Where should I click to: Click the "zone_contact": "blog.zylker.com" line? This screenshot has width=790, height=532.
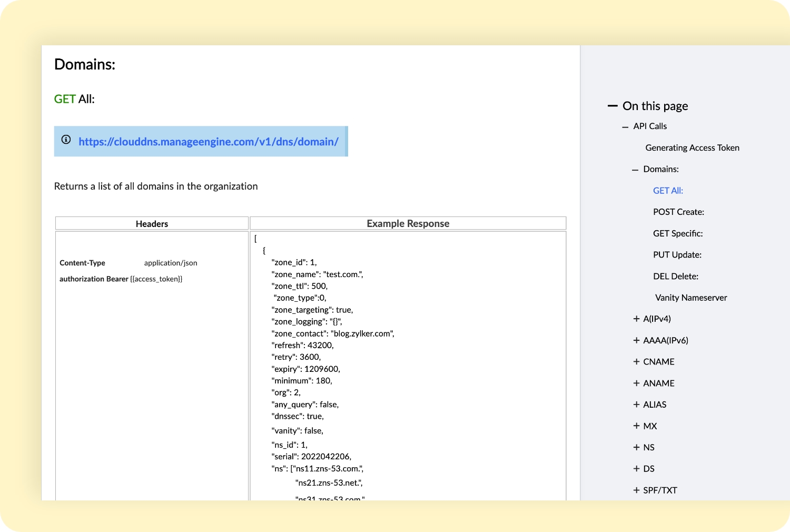[333, 333]
